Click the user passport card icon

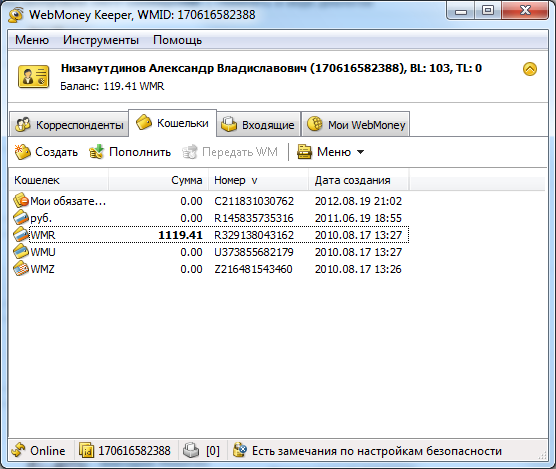(34, 76)
